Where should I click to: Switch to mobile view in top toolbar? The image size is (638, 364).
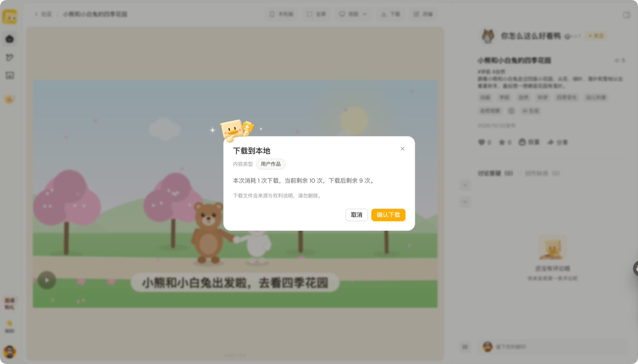[281, 14]
